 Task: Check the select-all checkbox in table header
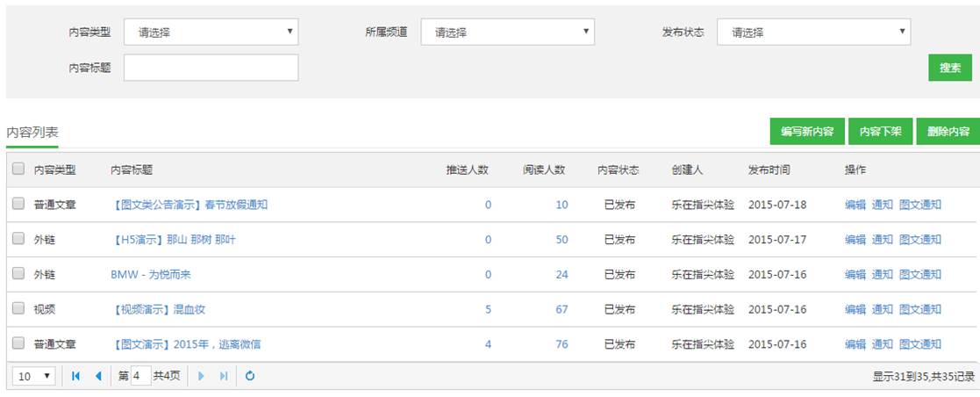click(x=18, y=170)
